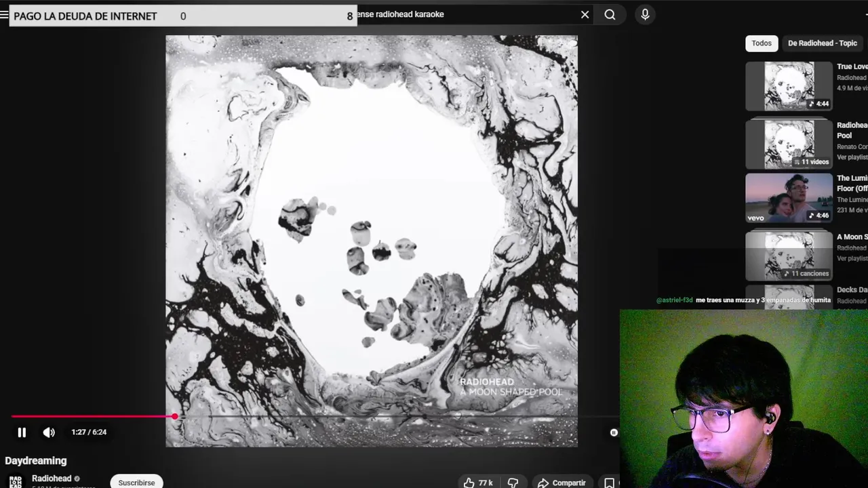The height and width of the screenshot is (488, 868).
Task: Click the PAGO LA DEUDA DE INTERNET overlay
Action: (x=183, y=16)
